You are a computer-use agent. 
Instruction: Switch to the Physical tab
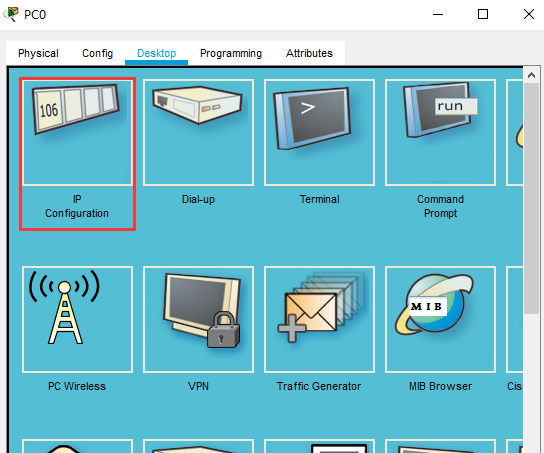38,53
